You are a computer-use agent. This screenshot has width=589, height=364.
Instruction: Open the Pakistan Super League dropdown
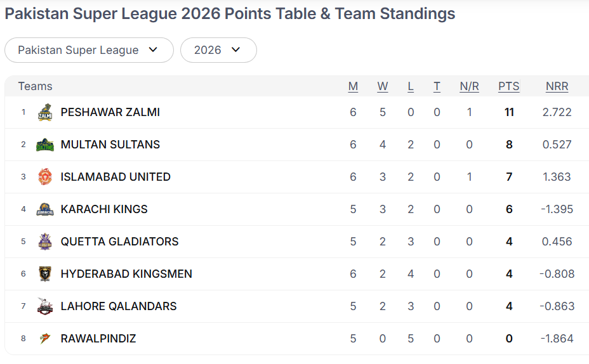point(89,50)
